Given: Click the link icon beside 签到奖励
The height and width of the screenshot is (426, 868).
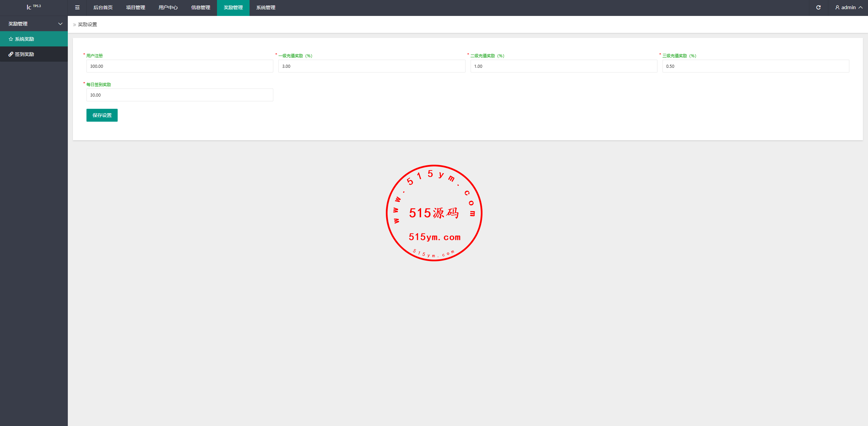Looking at the screenshot, I should click(11, 54).
